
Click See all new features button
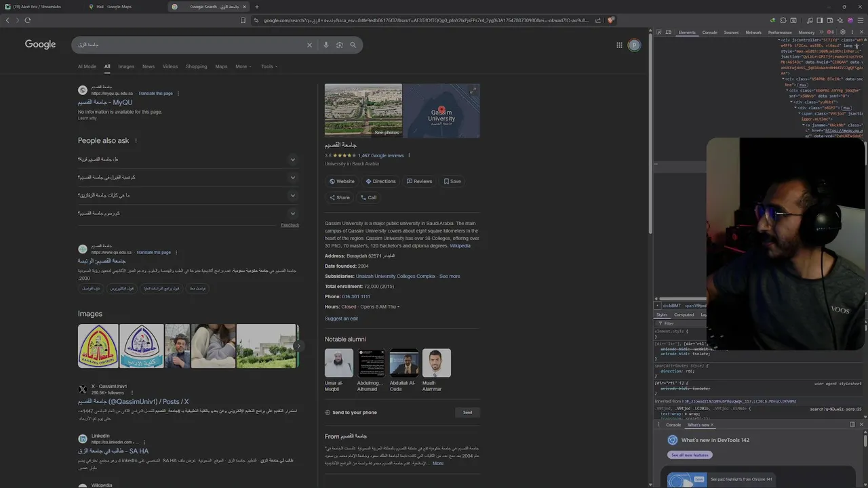[690, 455]
